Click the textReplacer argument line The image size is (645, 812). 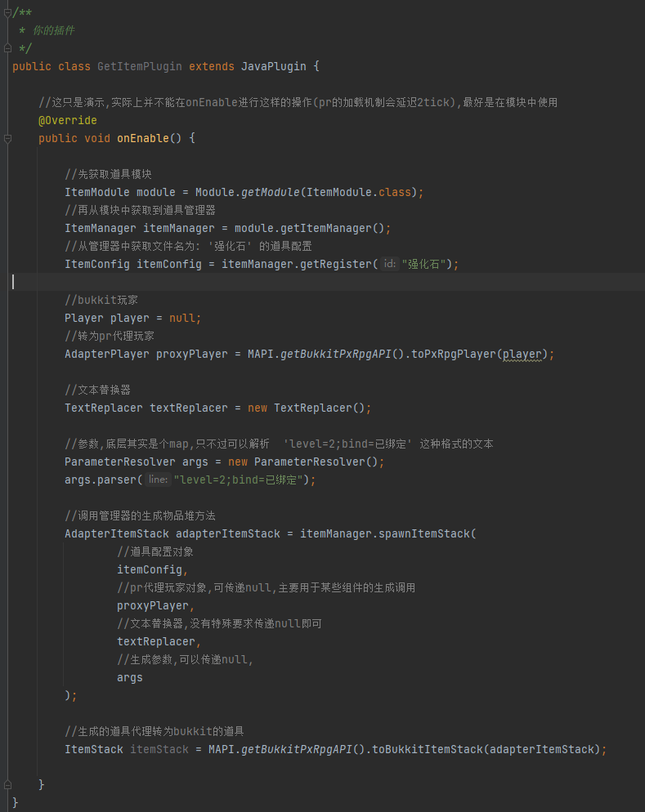point(158,641)
